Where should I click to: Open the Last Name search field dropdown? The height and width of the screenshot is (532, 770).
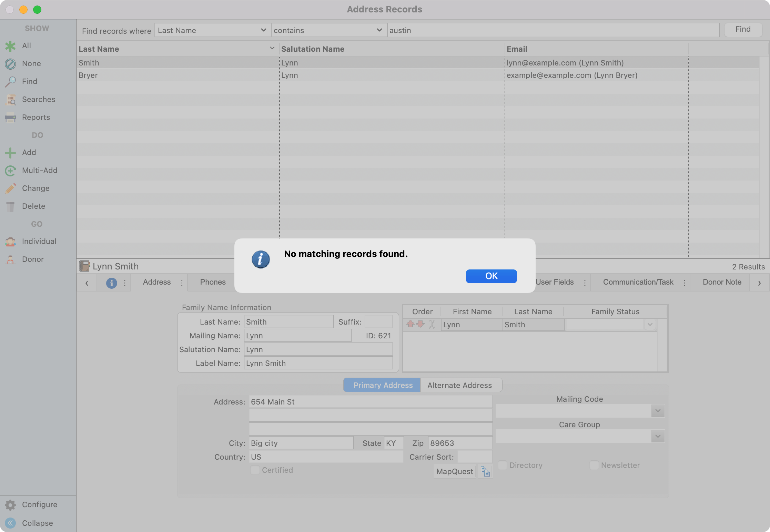pyautogui.click(x=212, y=30)
